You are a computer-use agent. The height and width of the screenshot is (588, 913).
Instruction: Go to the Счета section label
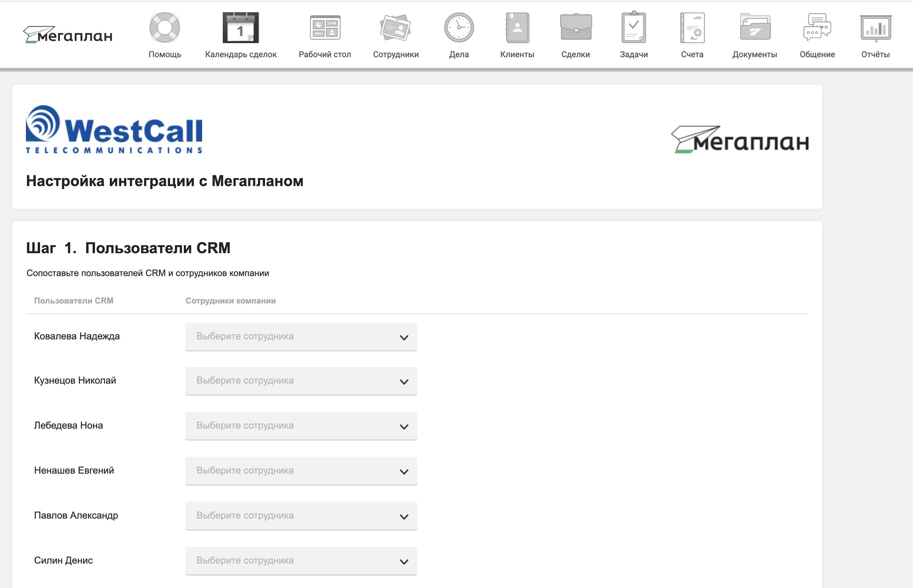[692, 55]
